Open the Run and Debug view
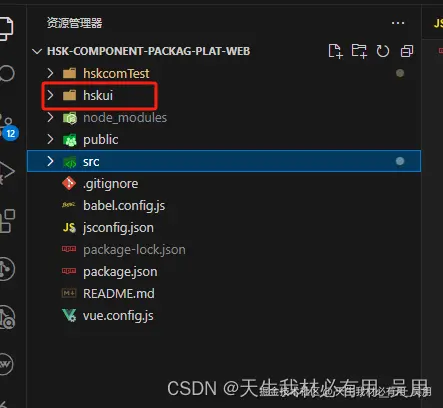443x408 pixels. (7, 173)
